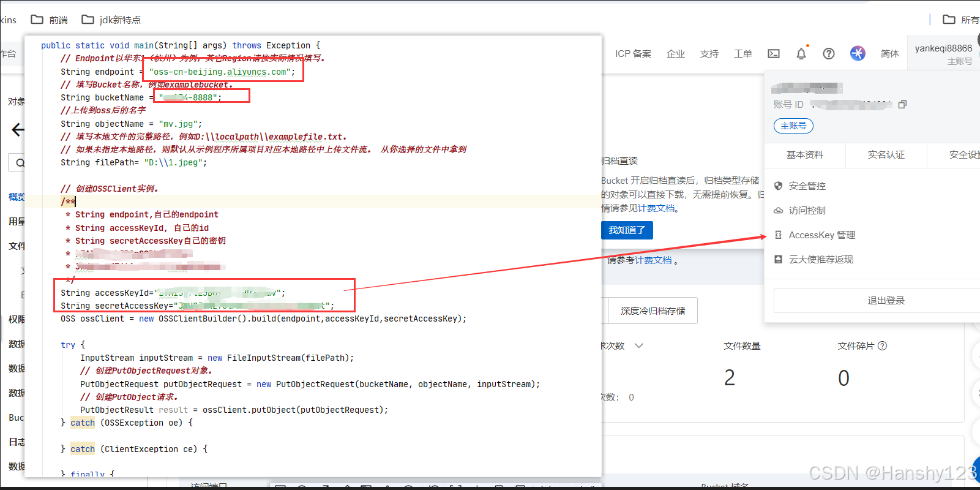Click the 文件碎片 help icon
980x490 pixels.
click(882, 345)
